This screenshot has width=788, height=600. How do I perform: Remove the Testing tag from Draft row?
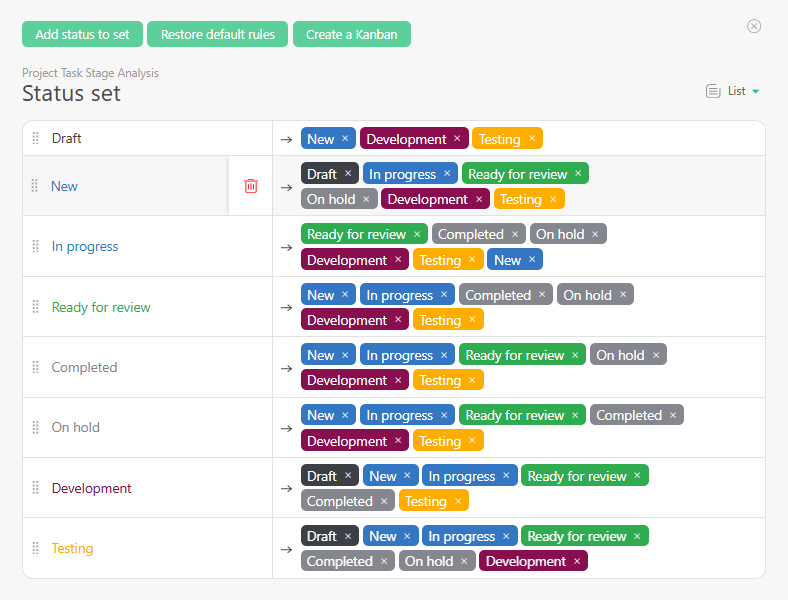click(532, 139)
